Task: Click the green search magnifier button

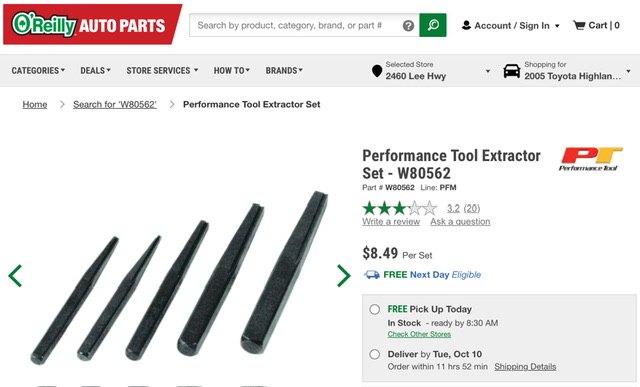Action: (433, 25)
